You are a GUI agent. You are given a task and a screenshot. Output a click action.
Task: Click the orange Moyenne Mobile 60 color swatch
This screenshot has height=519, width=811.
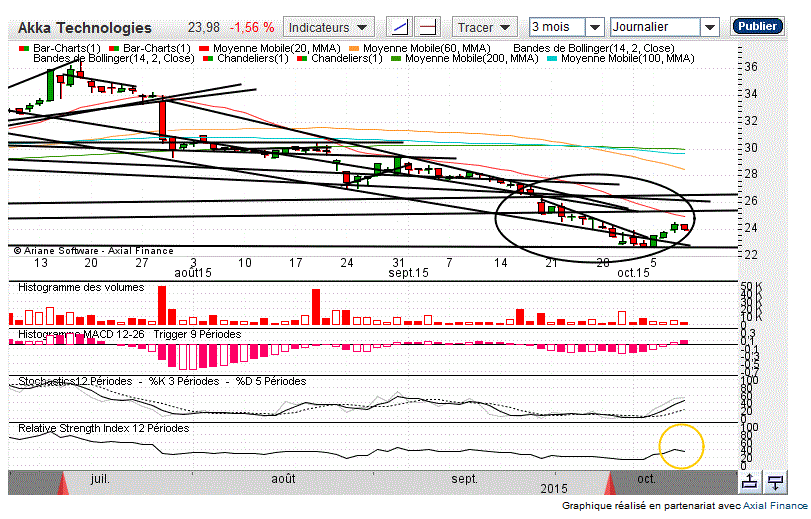coord(354,49)
